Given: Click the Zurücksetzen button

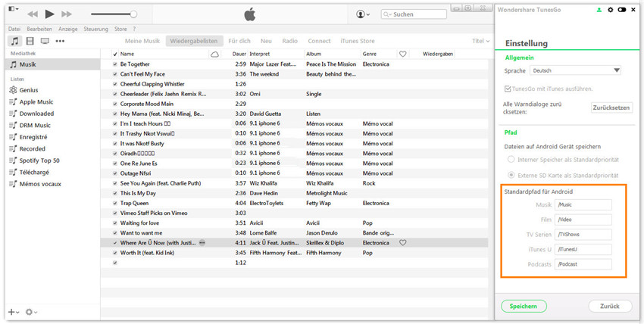Looking at the screenshot, I should [611, 107].
